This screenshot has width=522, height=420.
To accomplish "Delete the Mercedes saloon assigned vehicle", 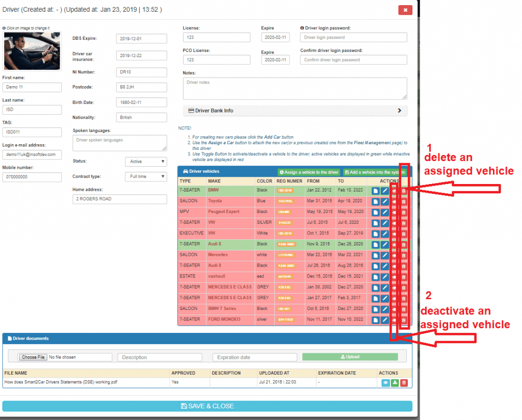I will (x=403, y=255).
